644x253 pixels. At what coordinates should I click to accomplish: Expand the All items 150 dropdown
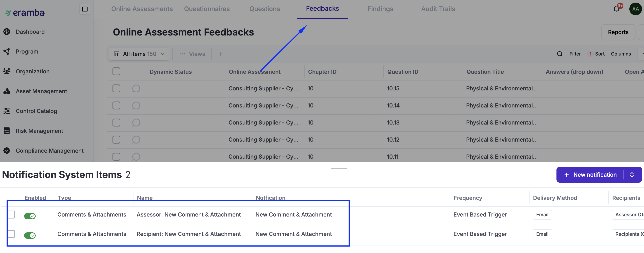(140, 54)
